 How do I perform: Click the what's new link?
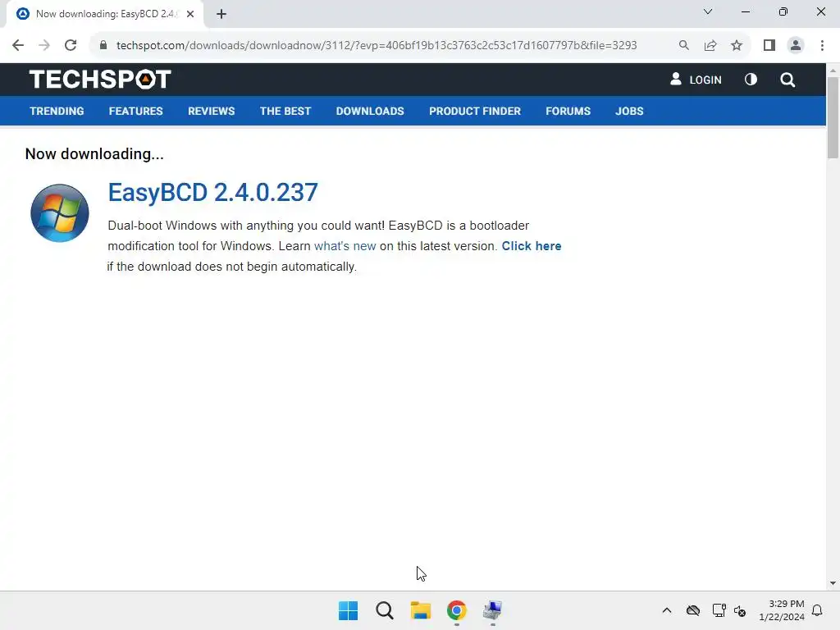[x=345, y=246]
